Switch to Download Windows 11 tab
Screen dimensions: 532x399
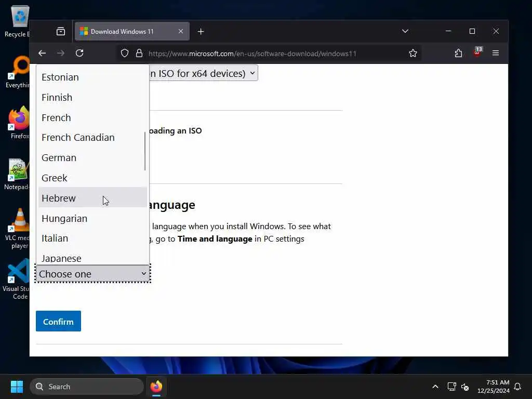tap(132, 31)
